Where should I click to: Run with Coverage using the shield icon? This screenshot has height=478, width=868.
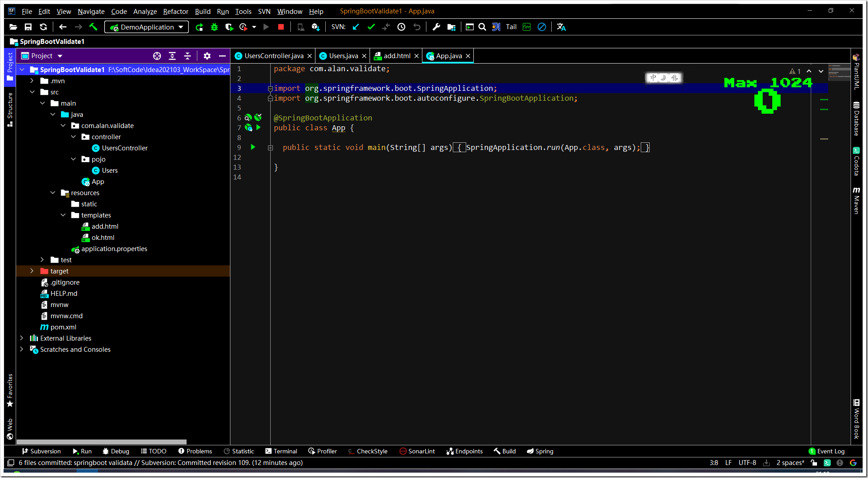[229, 27]
